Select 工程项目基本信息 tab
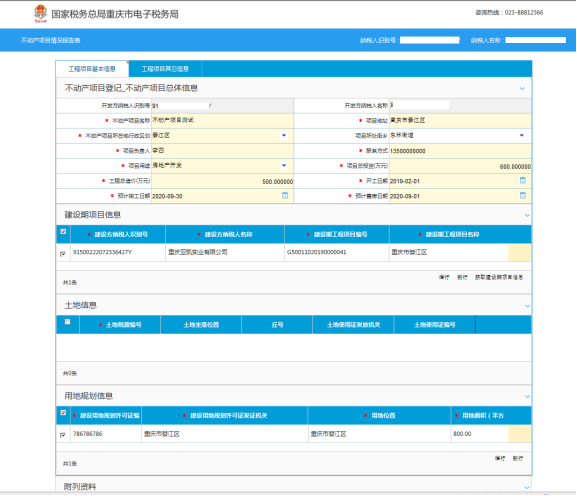Screen dimensions: 577x496 [x=92, y=69]
